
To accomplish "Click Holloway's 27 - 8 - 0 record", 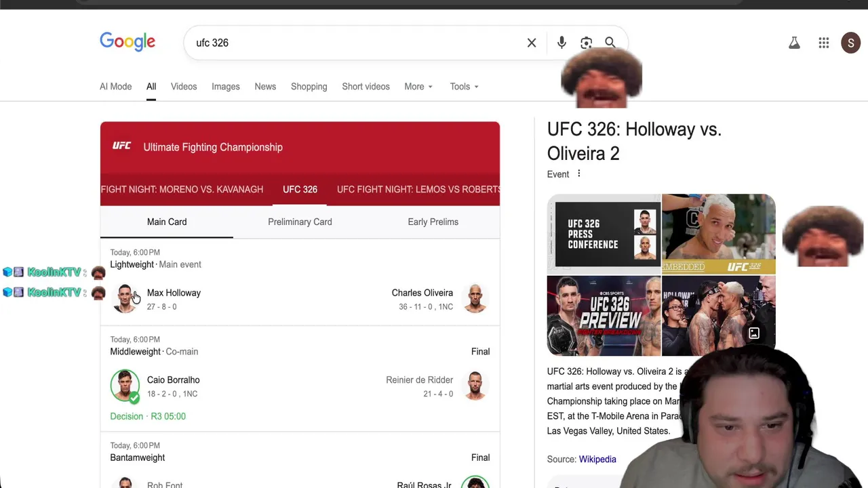I will [x=162, y=307].
